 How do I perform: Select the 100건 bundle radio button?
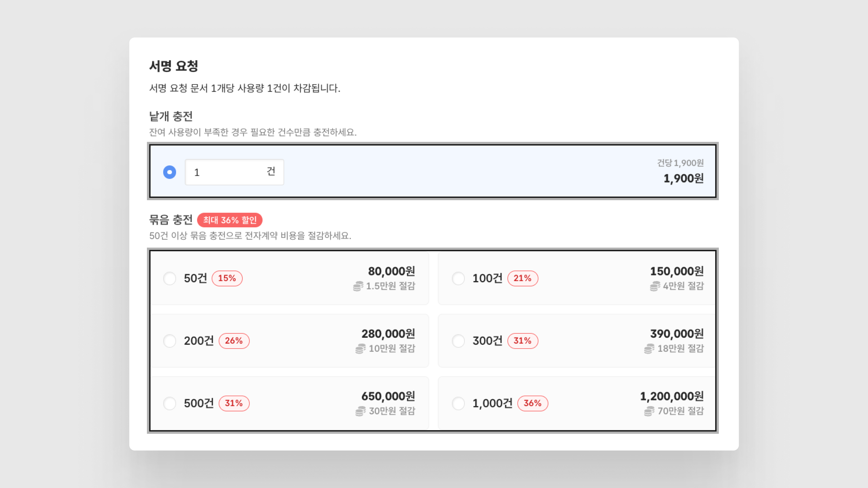(x=458, y=279)
